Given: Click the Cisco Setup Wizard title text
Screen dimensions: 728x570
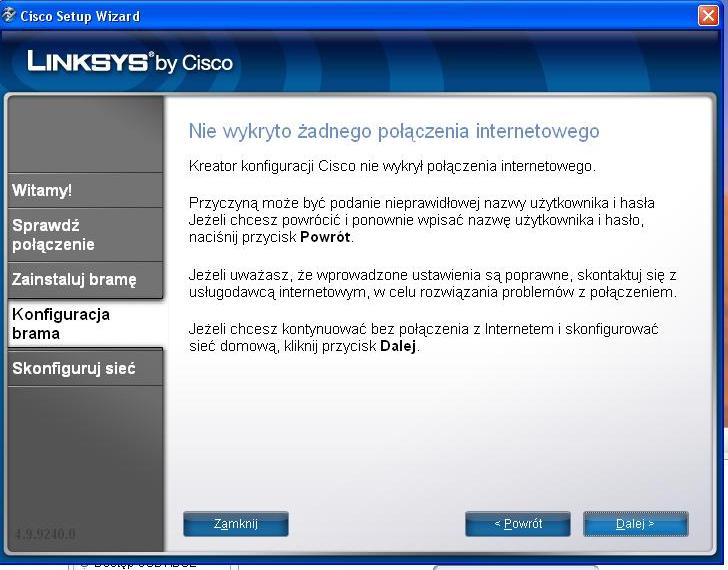Looking at the screenshot, I should tap(80, 16).
